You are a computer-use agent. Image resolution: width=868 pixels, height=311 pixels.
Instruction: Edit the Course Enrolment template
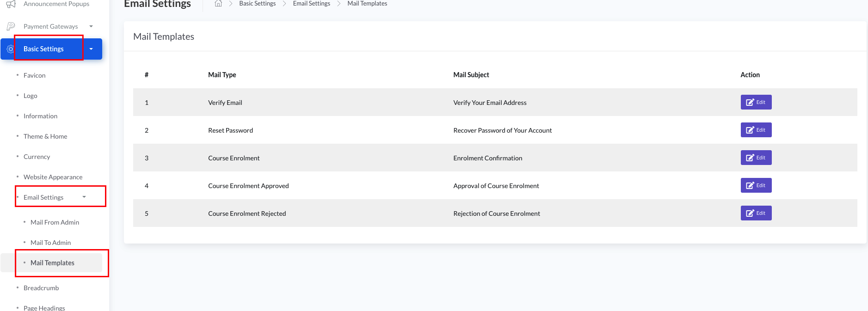click(x=756, y=158)
